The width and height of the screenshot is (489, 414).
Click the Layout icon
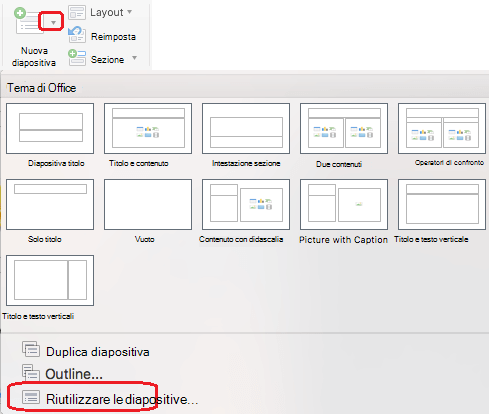(x=77, y=13)
